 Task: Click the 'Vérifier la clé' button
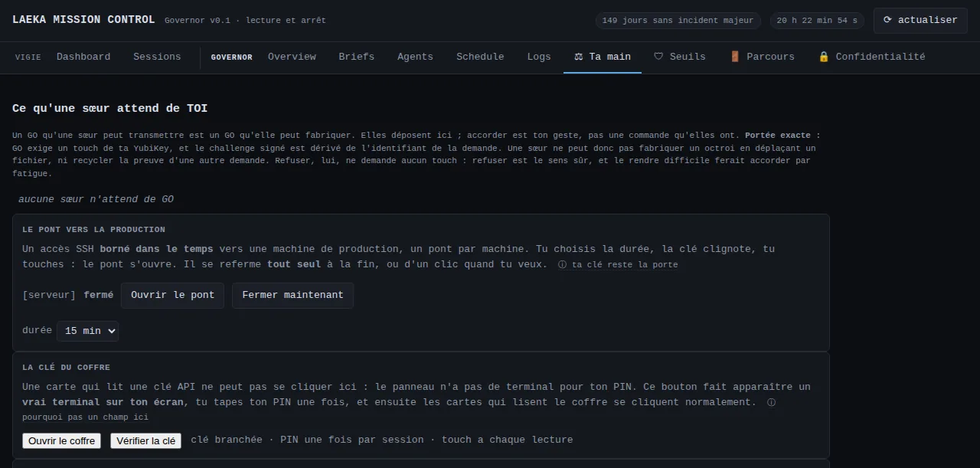click(x=145, y=440)
